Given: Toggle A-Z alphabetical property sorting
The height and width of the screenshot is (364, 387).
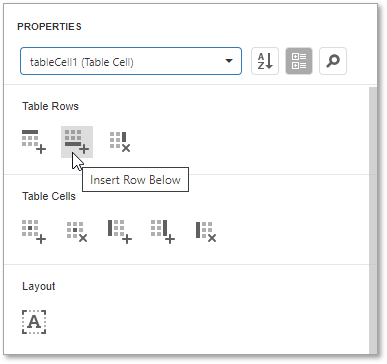Looking at the screenshot, I should [265, 61].
